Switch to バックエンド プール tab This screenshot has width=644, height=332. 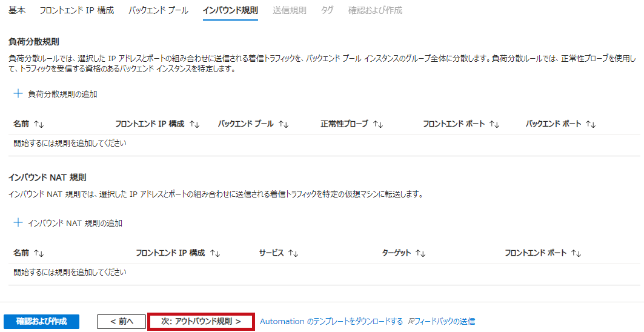158,10
